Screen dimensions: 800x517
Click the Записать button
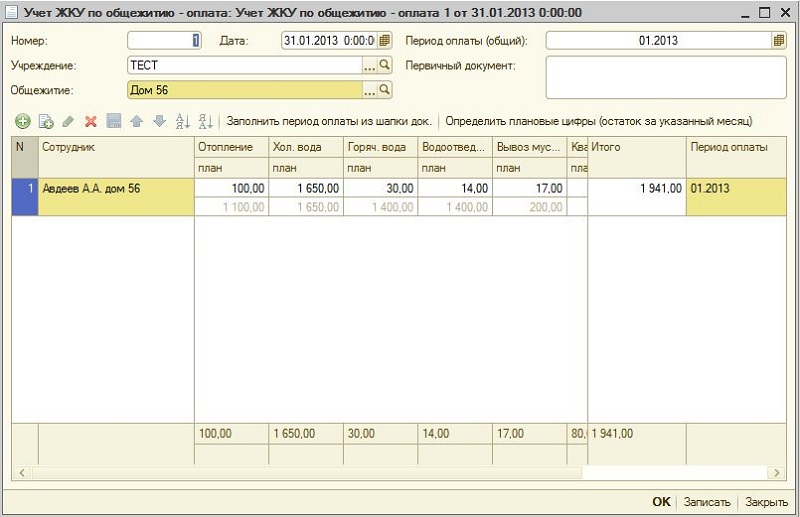707,502
